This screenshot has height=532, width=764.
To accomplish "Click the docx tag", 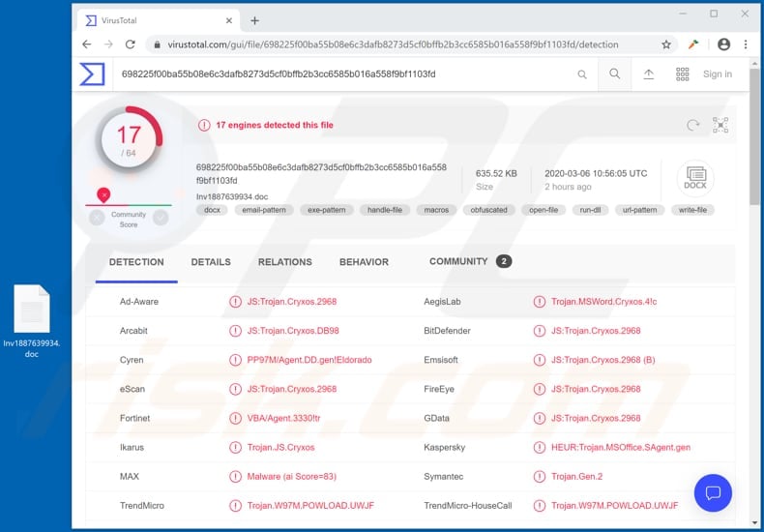I will point(212,210).
